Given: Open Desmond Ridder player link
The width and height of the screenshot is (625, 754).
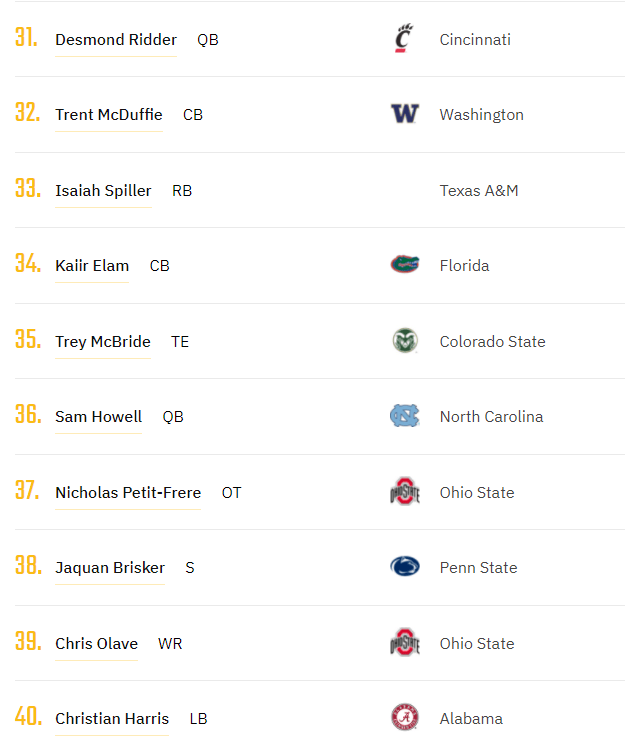Looking at the screenshot, I should (116, 40).
